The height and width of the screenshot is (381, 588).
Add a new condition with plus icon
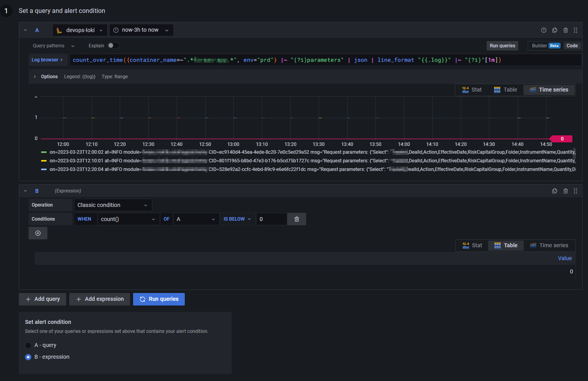pos(38,233)
